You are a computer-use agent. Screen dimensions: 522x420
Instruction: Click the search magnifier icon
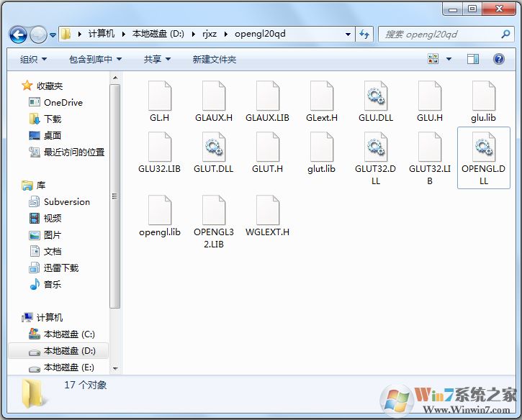tap(505, 34)
